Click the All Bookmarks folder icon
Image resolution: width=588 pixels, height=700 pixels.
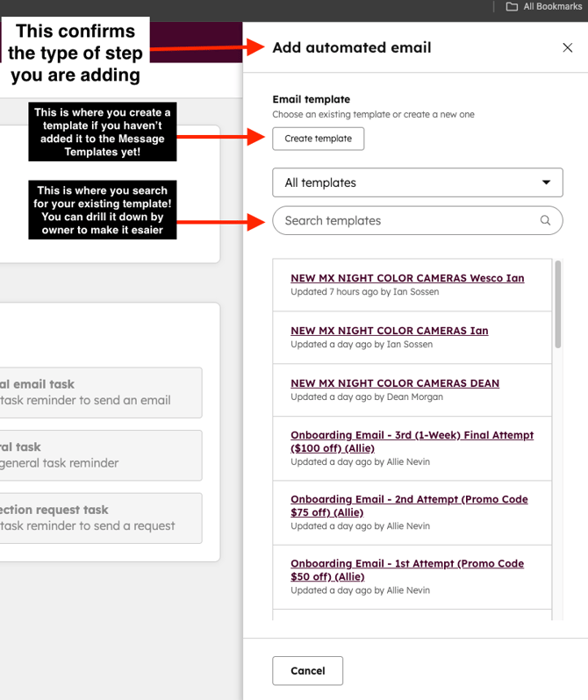click(512, 7)
